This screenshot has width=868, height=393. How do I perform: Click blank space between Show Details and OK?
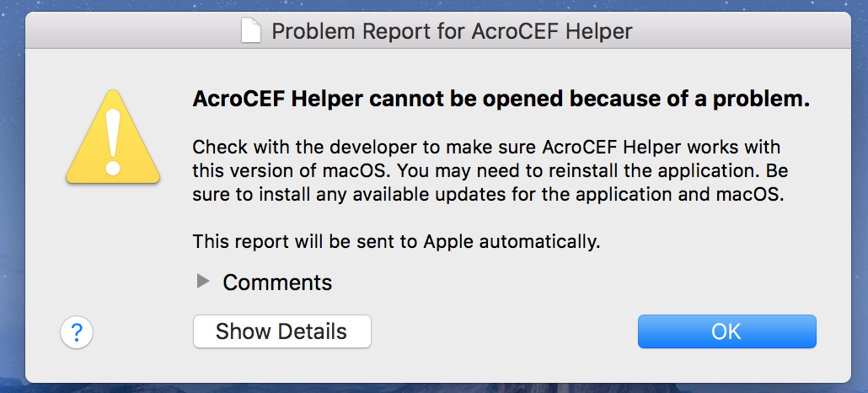504,331
